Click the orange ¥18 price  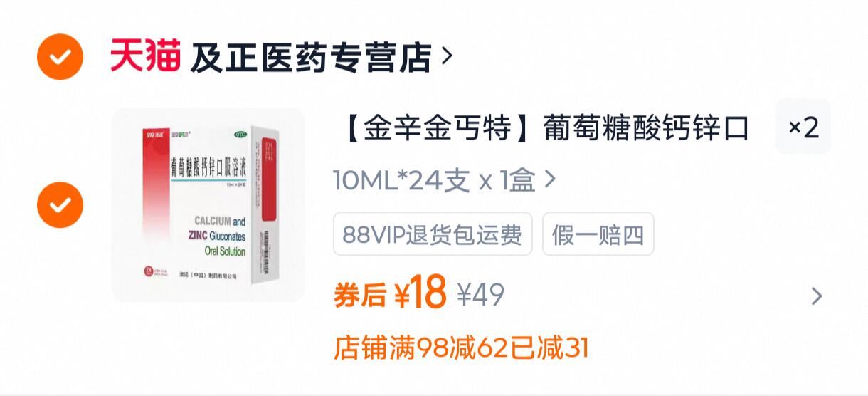click(x=420, y=293)
